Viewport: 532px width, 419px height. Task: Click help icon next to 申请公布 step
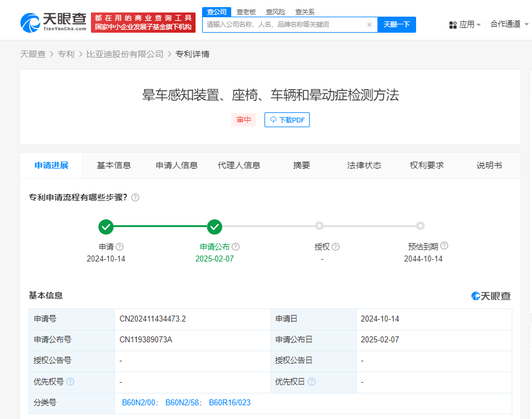click(235, 247)
